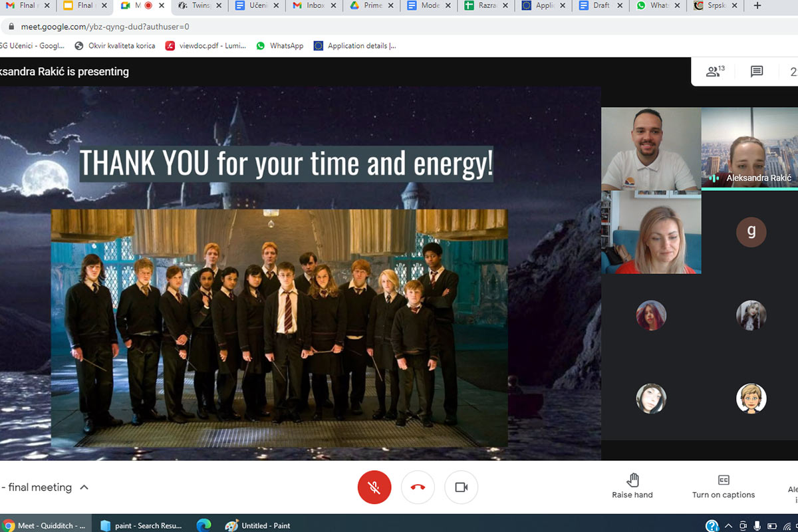798x532 pixels.
Task: Launch Microsoft Edge from taskbar
Action: coord(203,525)
